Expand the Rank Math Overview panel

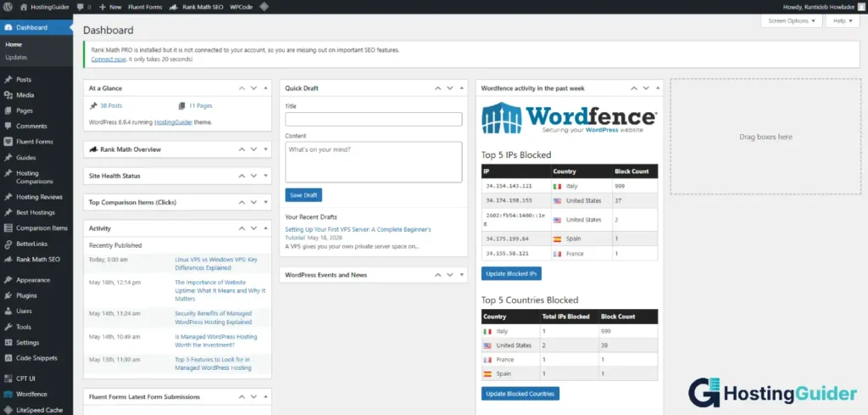[x=265, y=149]
